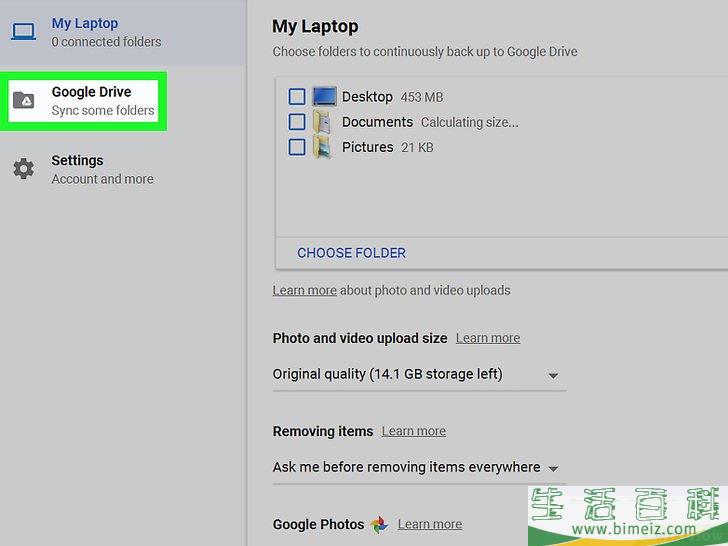The width and height of the screenshot is (728, 546).
Task: Open Learn more next to Removing items
Action: (414, 431)
